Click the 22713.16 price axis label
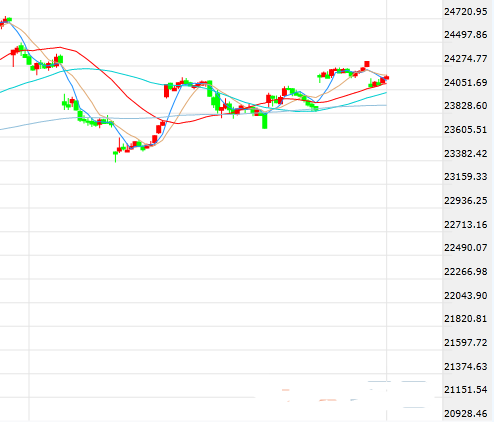Image resolution: width=494 pixels, height=422 pixels. click(x=465, y=224)
